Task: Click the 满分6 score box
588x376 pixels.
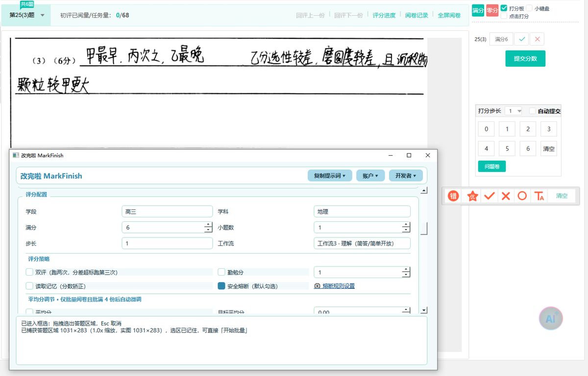Action: click(x=501, y=39)
